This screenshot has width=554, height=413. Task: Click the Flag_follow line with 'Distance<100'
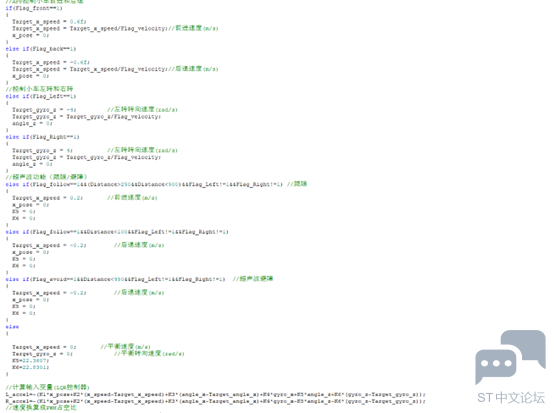[x=117, y=232]
